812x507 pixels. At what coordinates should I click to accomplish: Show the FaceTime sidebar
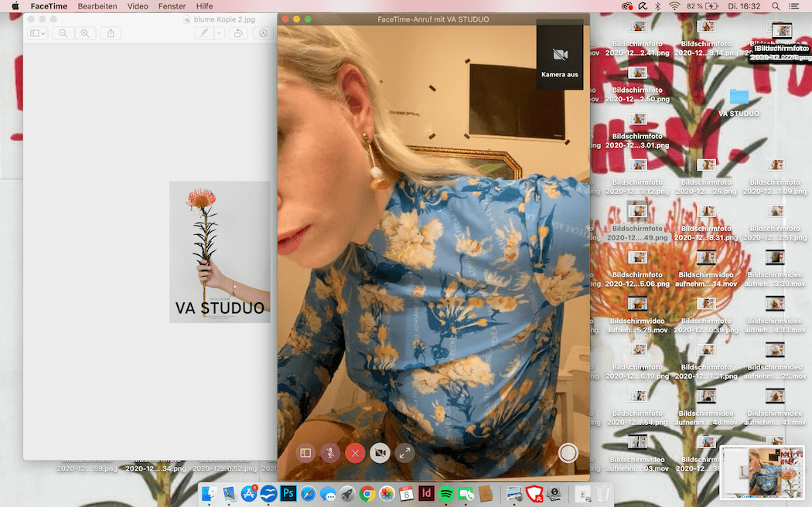tap(305, 454)
